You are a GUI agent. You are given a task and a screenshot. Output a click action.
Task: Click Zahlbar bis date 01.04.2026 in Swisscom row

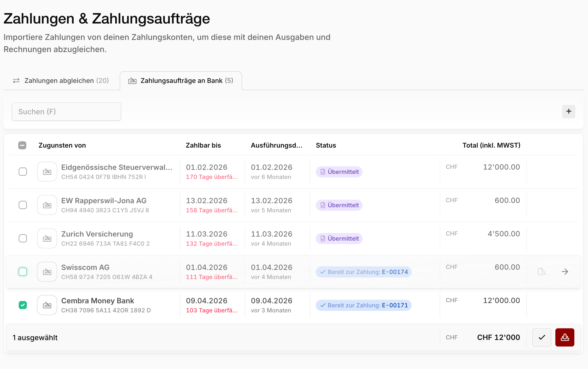point(207,267)
